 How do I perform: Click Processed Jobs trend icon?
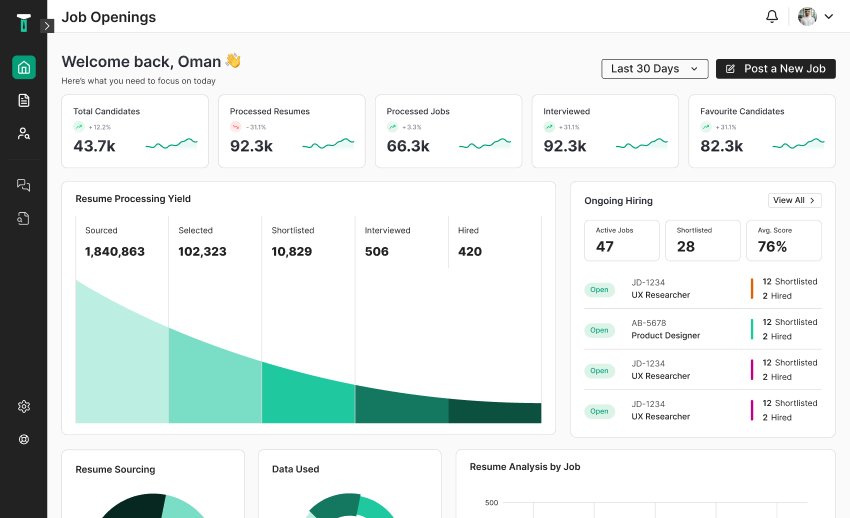pos(392,127)
